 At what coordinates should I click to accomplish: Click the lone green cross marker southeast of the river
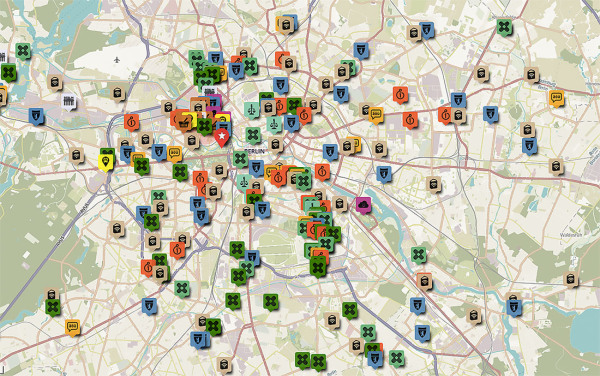419,255
